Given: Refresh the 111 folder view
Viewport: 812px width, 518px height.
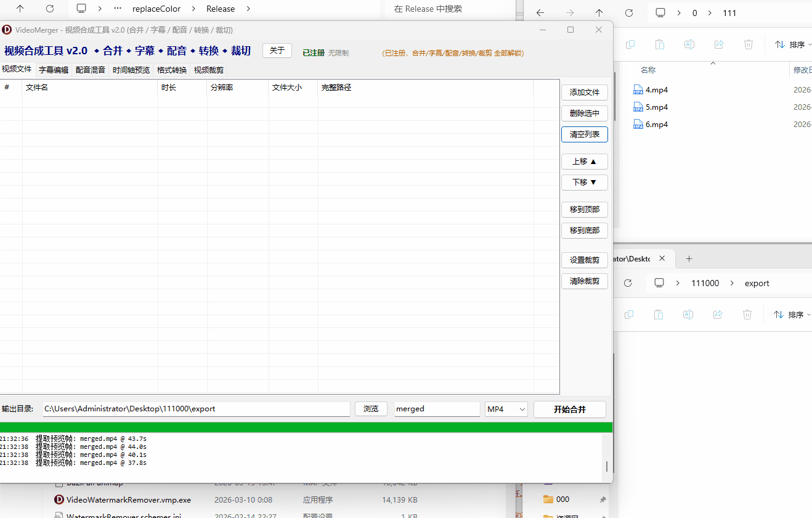Looking at the screenshot, I should [x=629, y=13].
